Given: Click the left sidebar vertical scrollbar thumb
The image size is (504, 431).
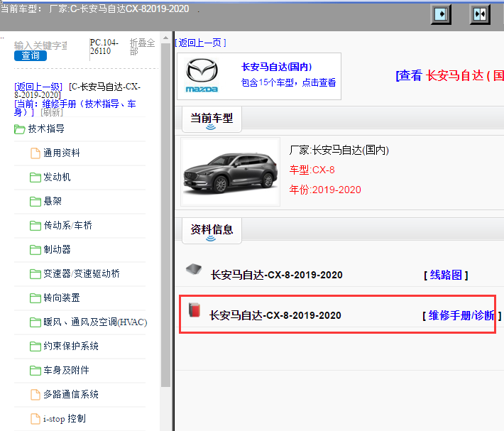Looking at the screenshot, I should pos(165,214).
